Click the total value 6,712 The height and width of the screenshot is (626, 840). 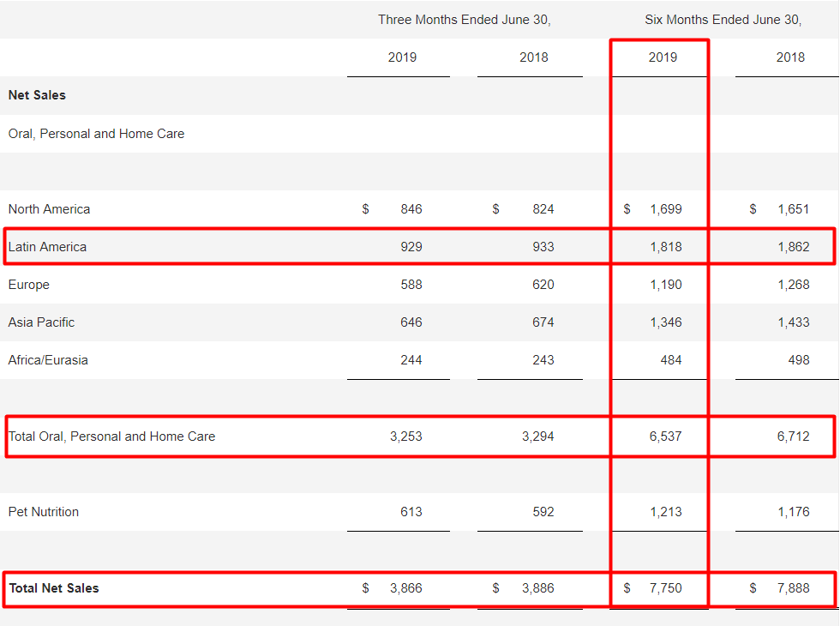click(794, 436)
